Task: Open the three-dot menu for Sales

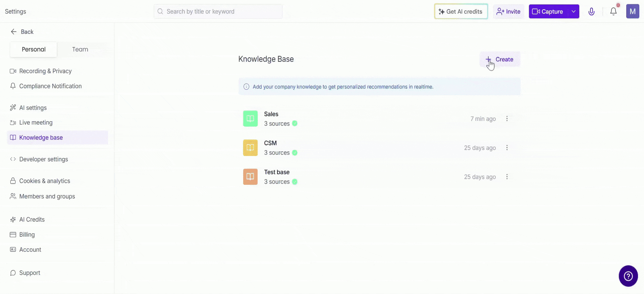Action: coord(507,119)
